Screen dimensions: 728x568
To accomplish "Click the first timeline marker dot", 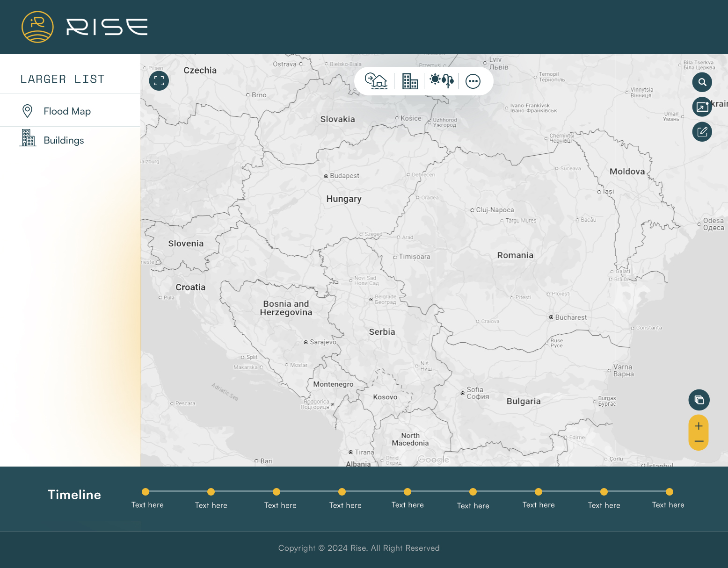I will [x=146, y=492].
